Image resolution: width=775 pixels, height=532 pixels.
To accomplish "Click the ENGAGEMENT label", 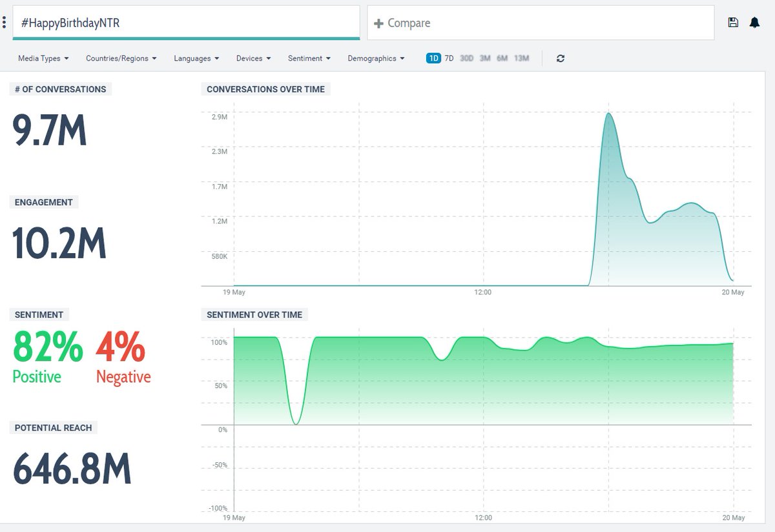I will tap(43, 202).
